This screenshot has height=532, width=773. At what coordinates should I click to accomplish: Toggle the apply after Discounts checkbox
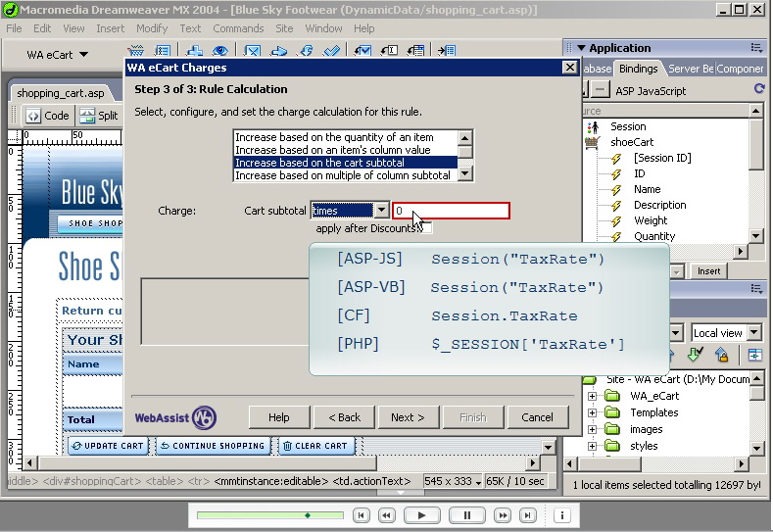click(x=426, y=228)
